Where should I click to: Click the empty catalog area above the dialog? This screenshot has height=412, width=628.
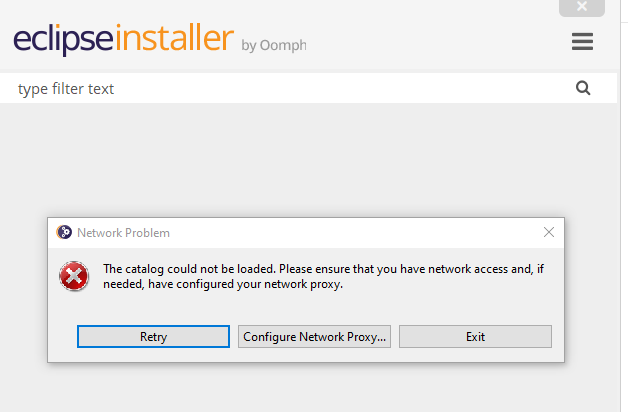(x=308, y=160)
